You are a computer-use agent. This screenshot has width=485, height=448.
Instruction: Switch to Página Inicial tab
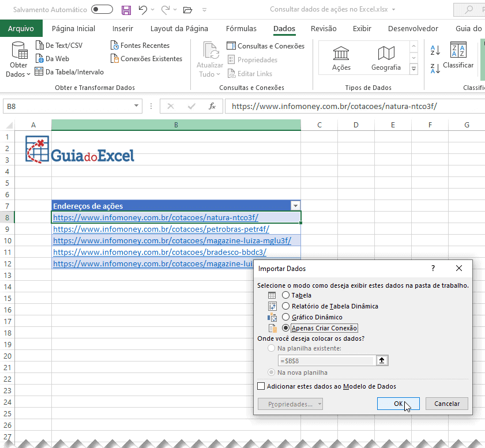pyautogui.click(x=73, y=28)
